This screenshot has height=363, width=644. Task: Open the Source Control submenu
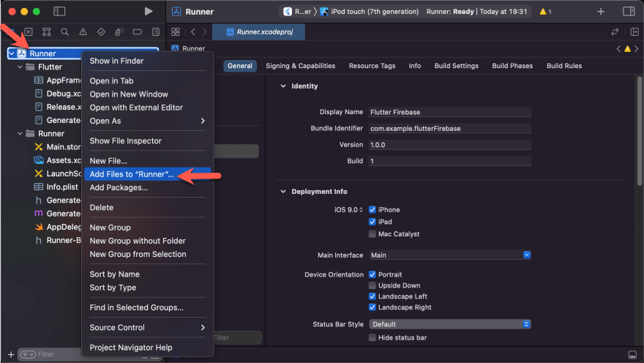147,327
